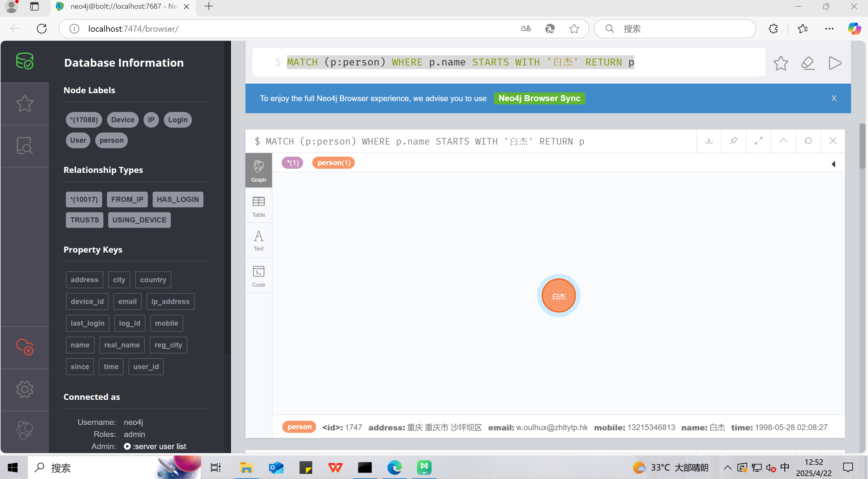The height and width of the screenshot is (479, 868).
Task: Pin the result frame
Action: [734, 141]
